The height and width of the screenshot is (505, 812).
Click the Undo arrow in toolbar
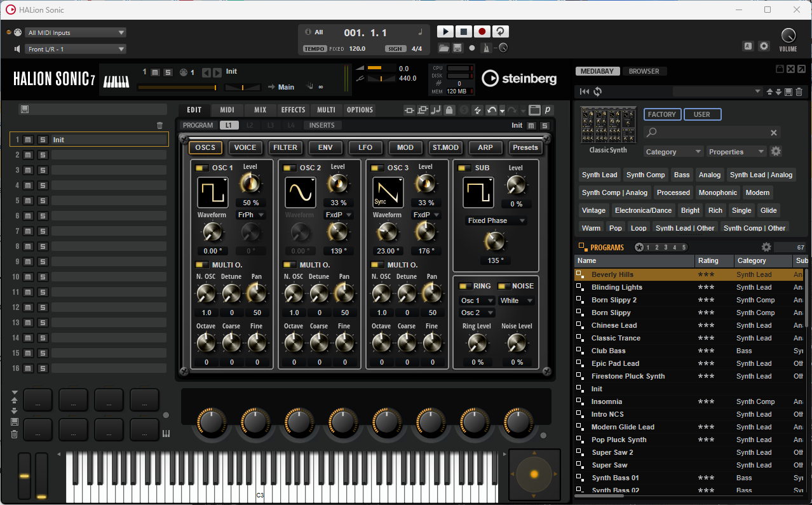tap(491, 110)
